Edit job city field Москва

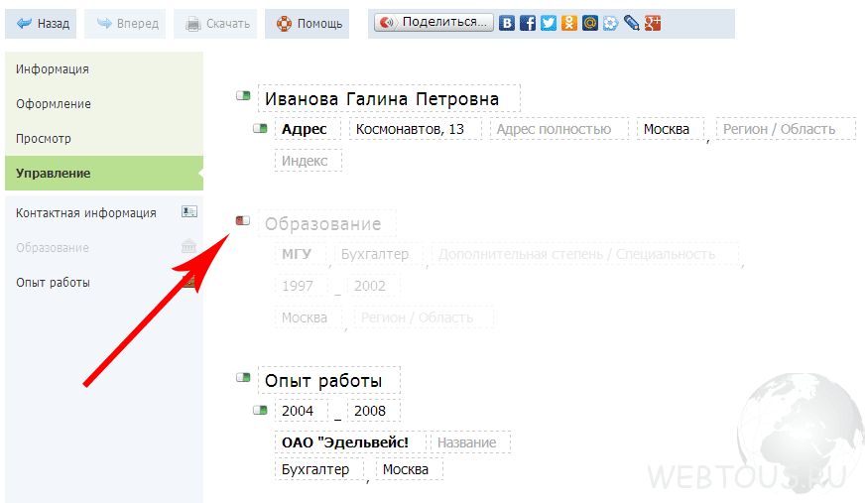pos(410,468)
